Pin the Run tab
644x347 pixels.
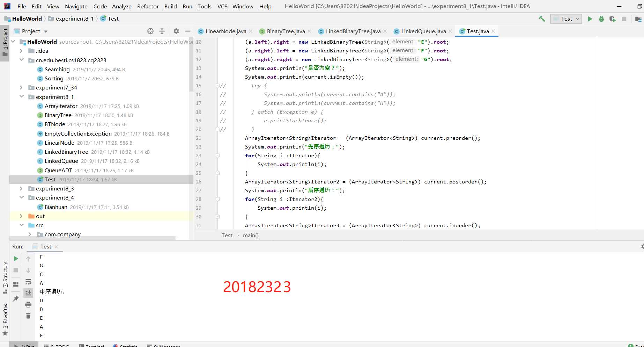pyautogui.click(x=16, y=299)
